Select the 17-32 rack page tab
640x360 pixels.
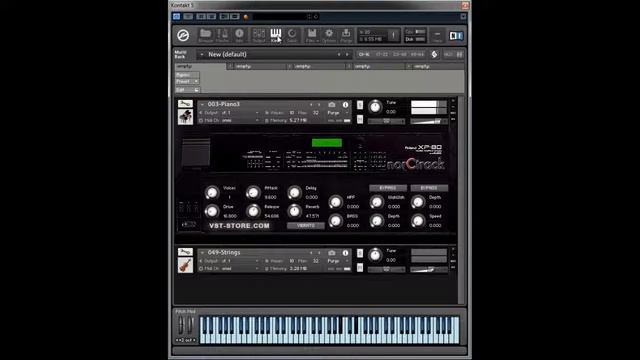coord(382,54)
